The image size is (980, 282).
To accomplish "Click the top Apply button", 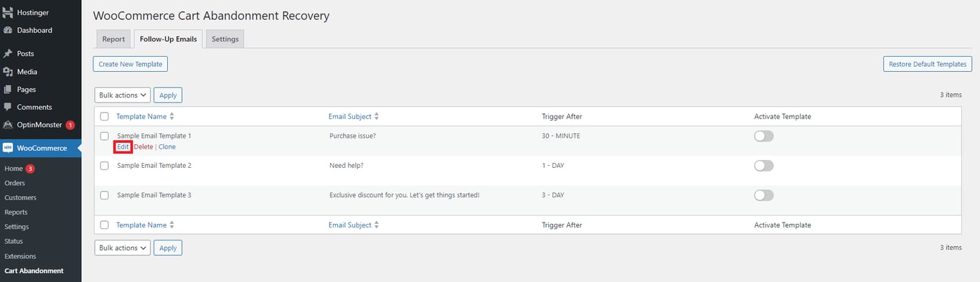I will click(x=168, y=95).
